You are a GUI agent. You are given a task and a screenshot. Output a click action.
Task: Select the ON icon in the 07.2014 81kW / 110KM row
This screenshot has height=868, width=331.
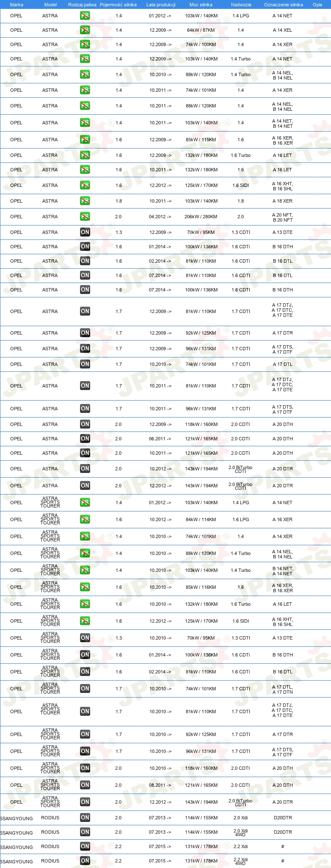point(85,275)
